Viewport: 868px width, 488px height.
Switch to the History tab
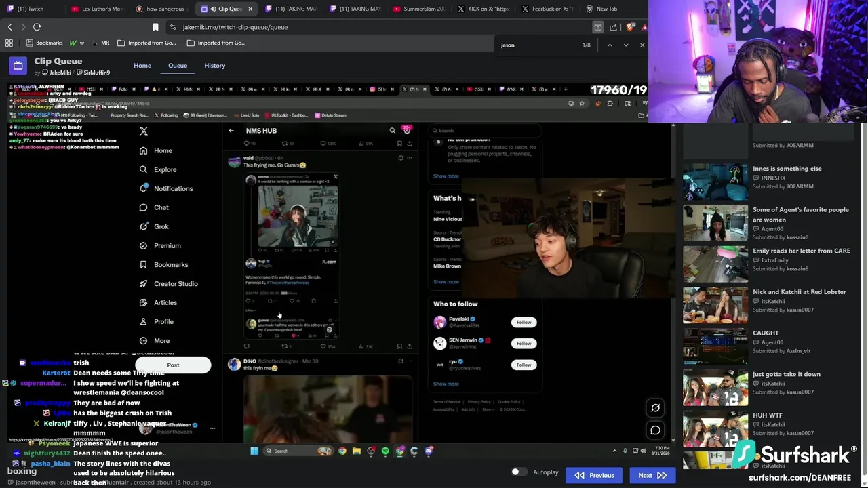tap(215, 66)
